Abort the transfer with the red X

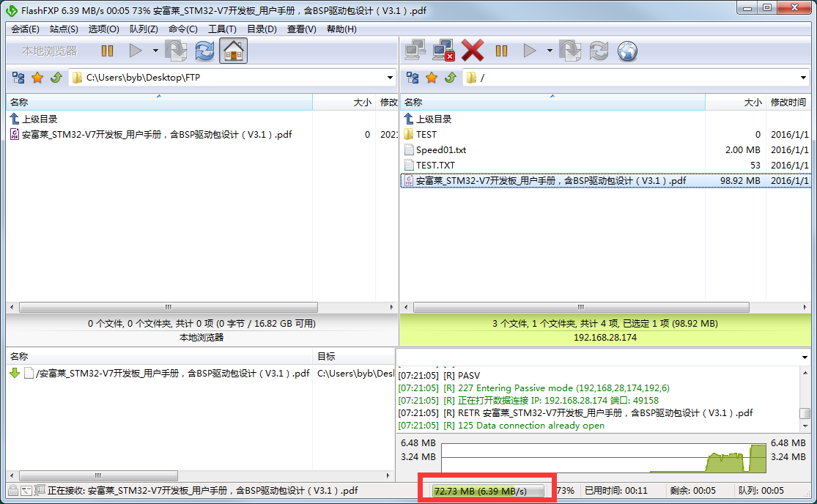(473, 51)
